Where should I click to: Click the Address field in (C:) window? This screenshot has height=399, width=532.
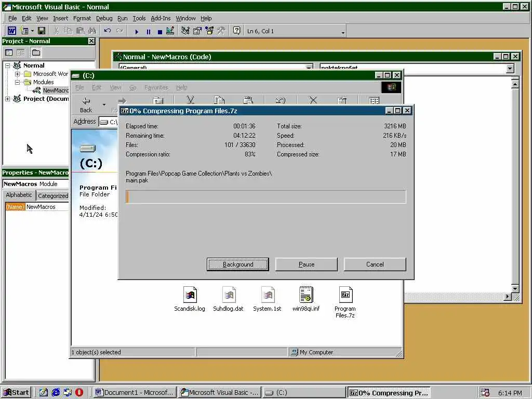point(109,122)
